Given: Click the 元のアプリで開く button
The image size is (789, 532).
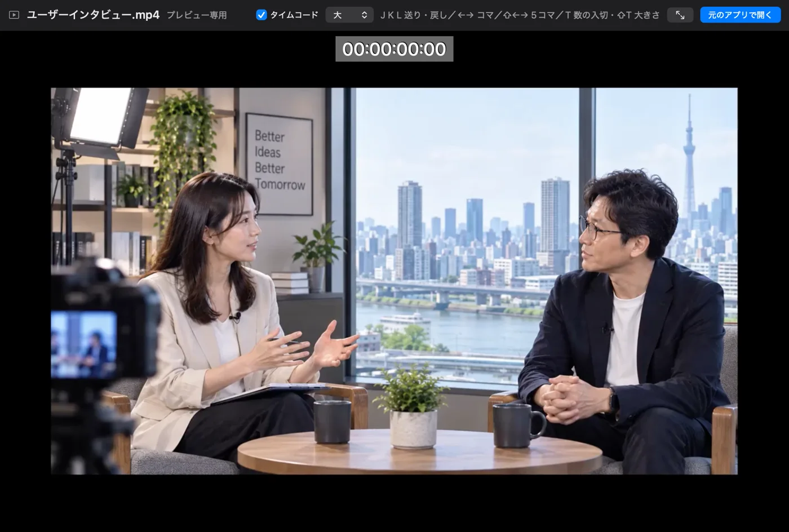Looking at the screenshot, I should pos(740,15).
